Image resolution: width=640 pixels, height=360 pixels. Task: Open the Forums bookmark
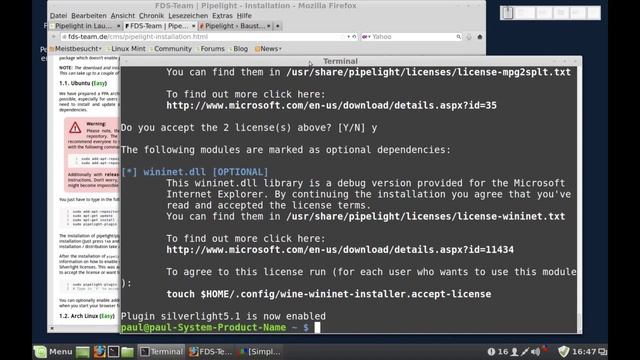coord(211,49)
